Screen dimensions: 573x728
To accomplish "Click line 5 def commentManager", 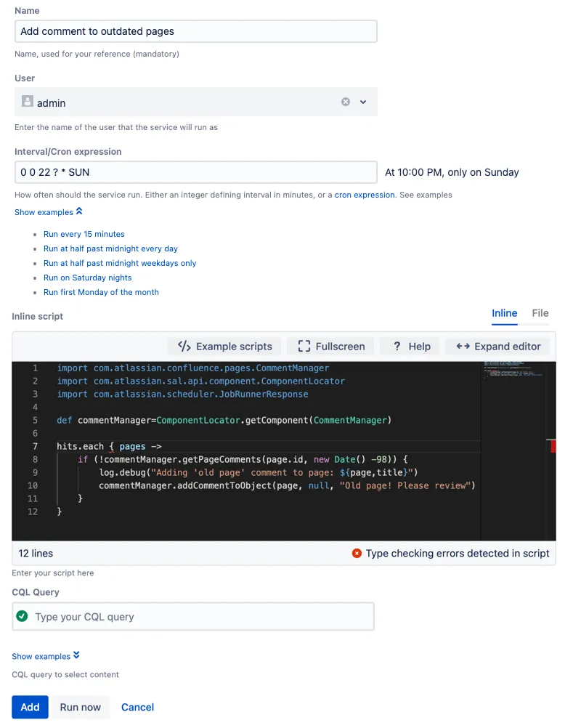I will [224, 420].
